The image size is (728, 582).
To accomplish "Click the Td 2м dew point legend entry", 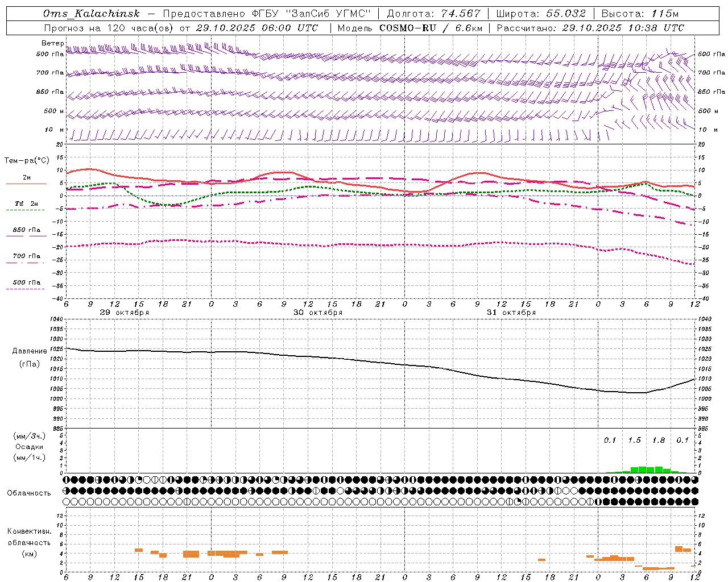I will click(27, 203).
